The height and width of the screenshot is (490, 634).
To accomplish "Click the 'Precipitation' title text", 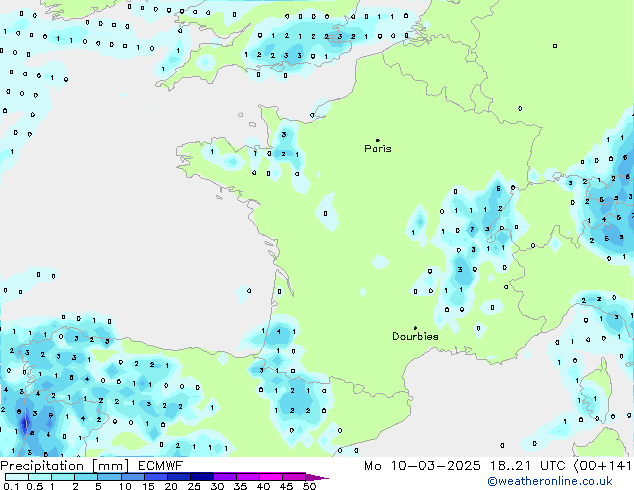I will click(x=42, y=466).
